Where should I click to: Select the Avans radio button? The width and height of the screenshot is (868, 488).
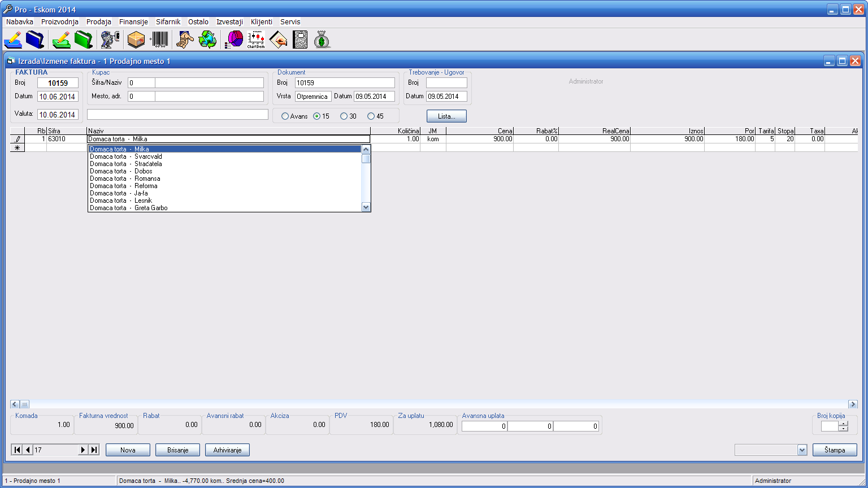click(285, 116)
